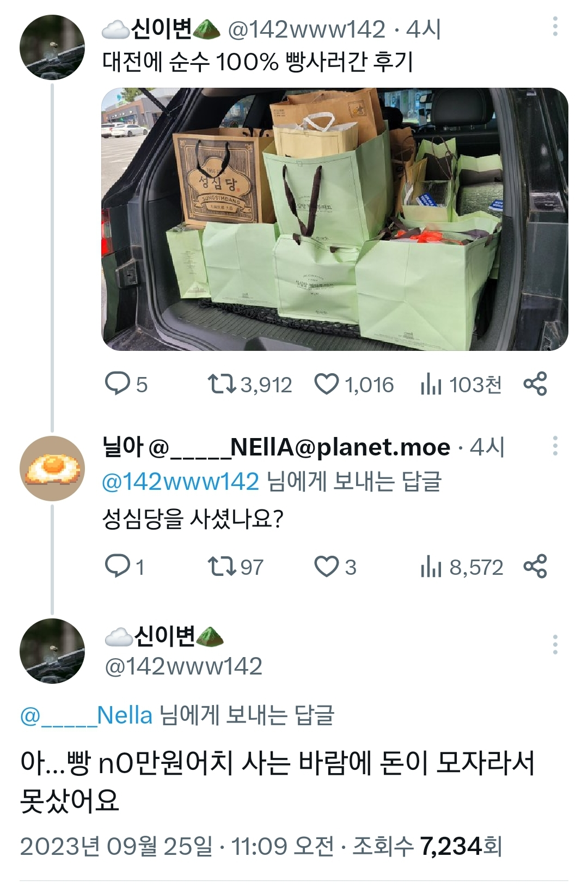Tap the 2023년 09월 25일 timestamp
This screenshot has width=588, height=887.
click(116, 846)
